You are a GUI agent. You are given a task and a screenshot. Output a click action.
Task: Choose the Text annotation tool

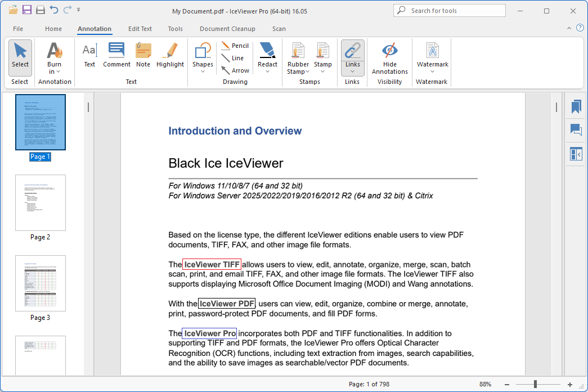point(89,55)
